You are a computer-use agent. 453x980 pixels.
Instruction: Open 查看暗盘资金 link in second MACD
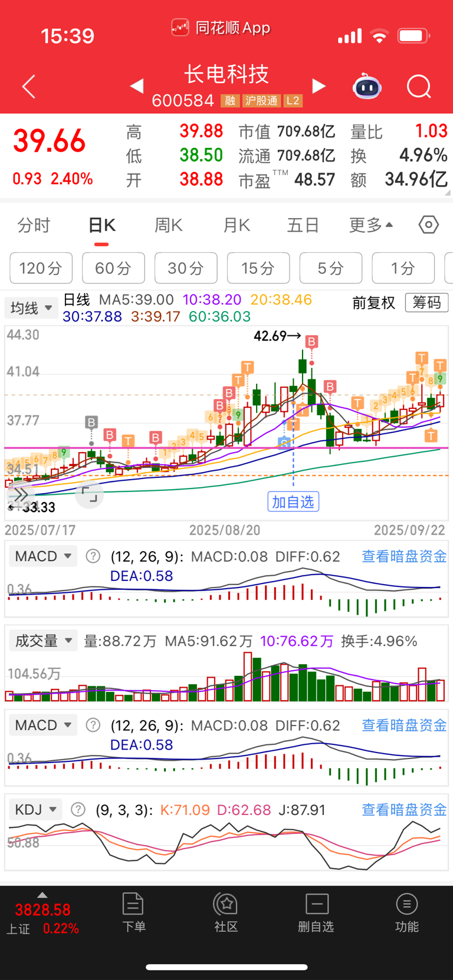click(404, 725)
